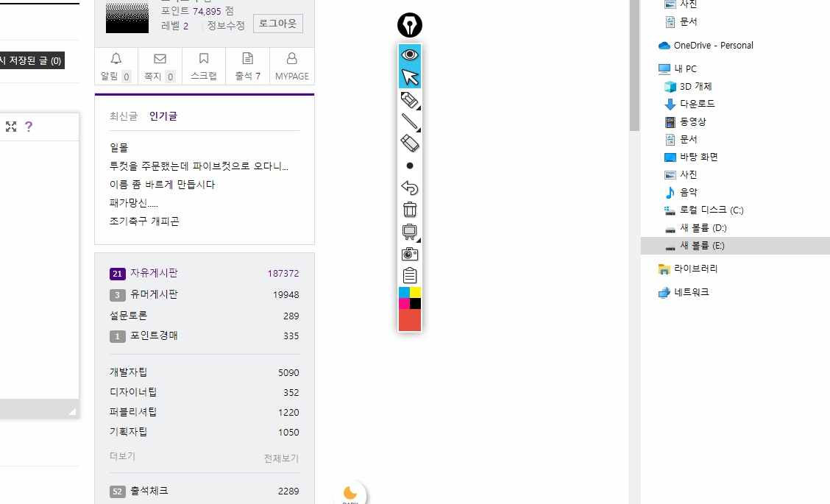
Task: Select 라이브러리 in Explorer tree
Action: pyautogui.click(x=695, y=269)
